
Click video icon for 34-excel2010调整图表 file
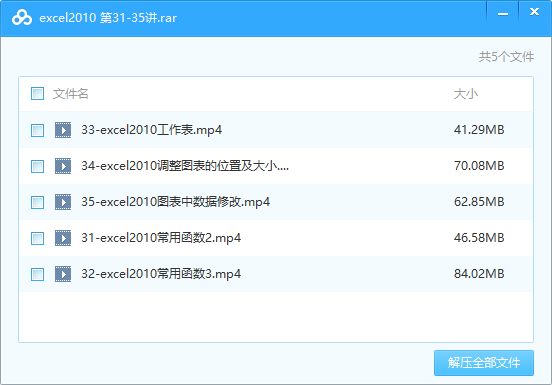[x=63, y=166]
